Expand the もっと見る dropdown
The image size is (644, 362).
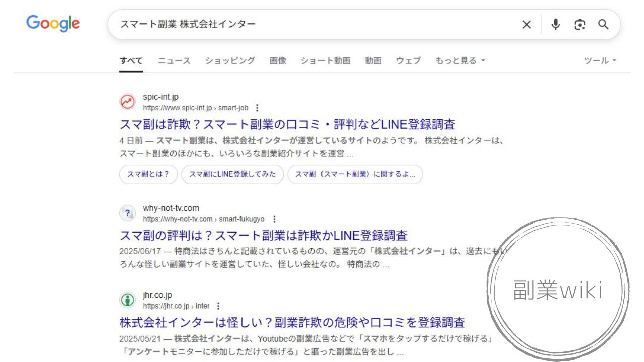click(460, 61)
